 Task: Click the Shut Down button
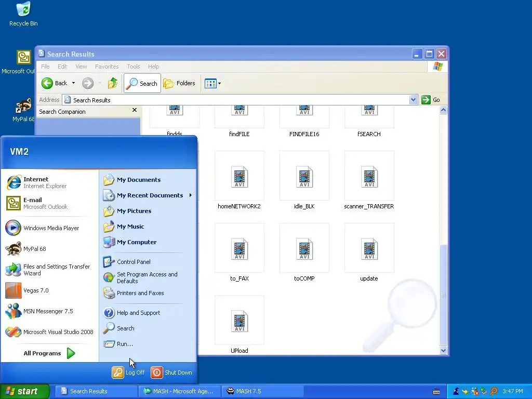pyautogui.click(x=171, y=373)
